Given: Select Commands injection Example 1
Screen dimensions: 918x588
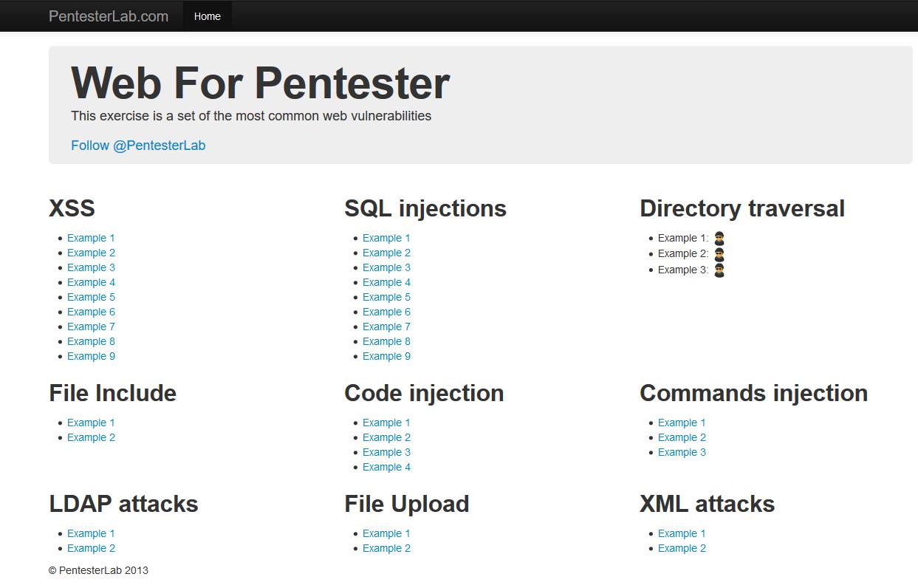Looking at the screenshot, I should pyautogui.click(x=682, y=423).
